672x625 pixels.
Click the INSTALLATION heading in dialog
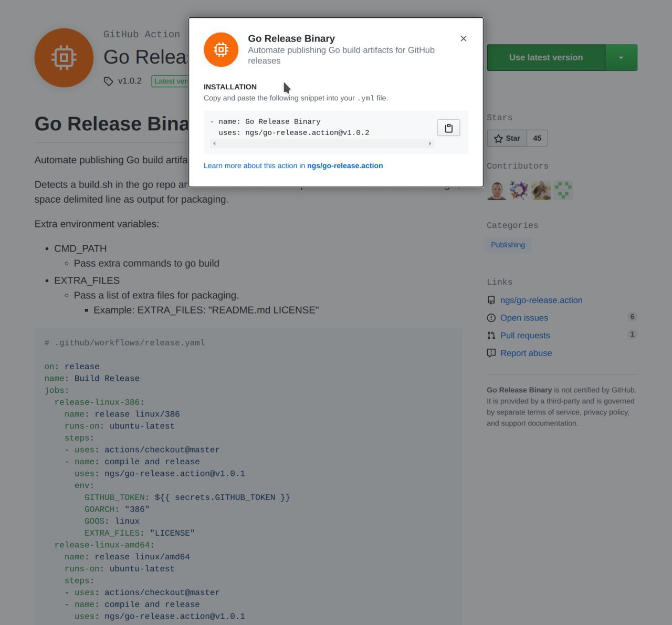230,87
